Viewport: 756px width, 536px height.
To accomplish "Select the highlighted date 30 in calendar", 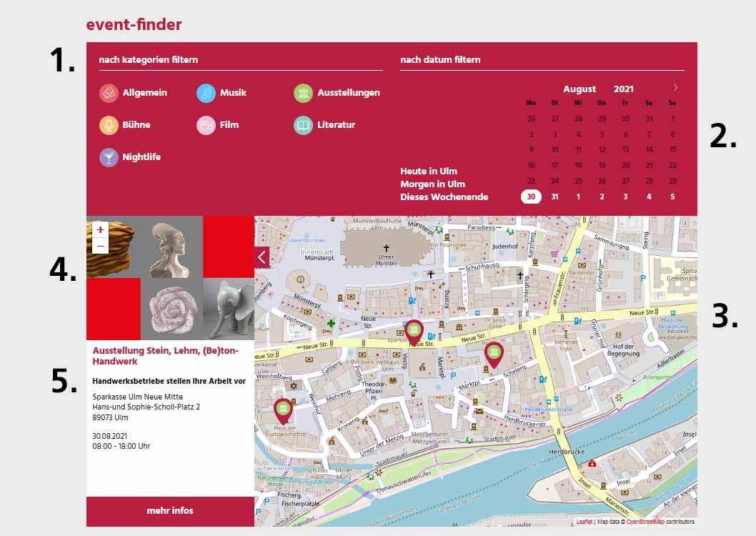I will pyautogui.click(x=531, y=197).
